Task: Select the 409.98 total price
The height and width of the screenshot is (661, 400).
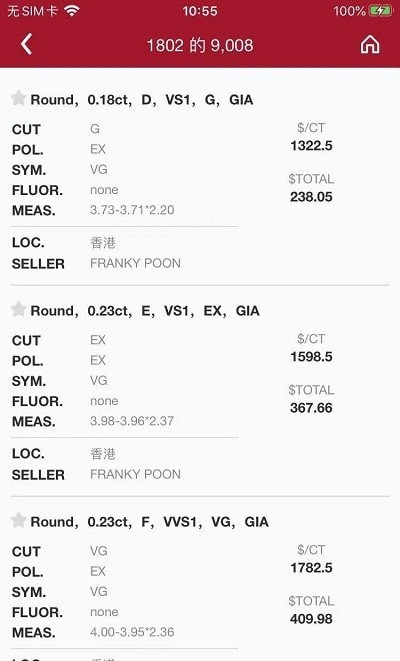Action: (x=311, y=619)
